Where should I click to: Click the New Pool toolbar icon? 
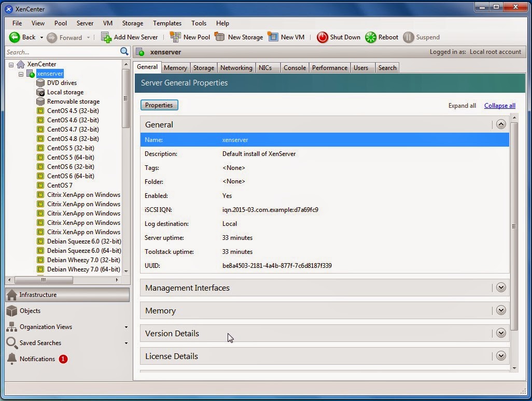point(177,37)
